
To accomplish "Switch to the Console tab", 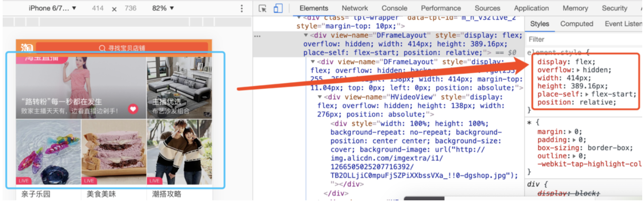I will point(394,8).
